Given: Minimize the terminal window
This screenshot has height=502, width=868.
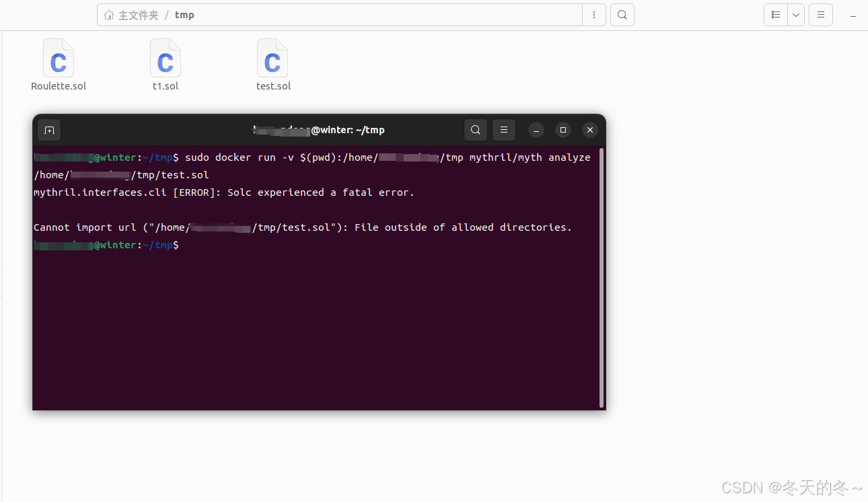Looking at the screenshot, I should (x=536, y=130).
